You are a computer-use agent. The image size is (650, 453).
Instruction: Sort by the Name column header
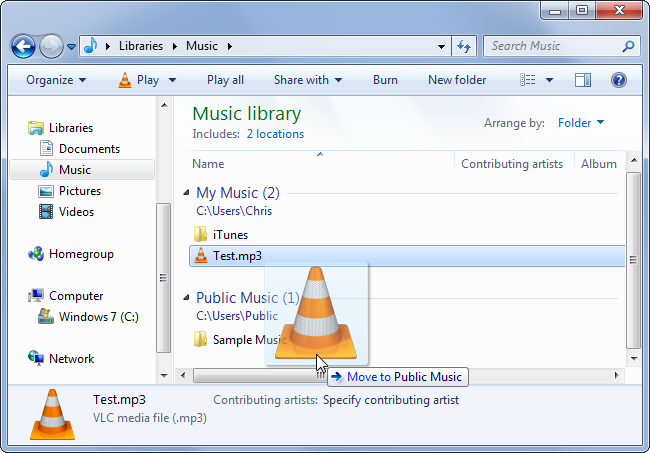(208, 164)
